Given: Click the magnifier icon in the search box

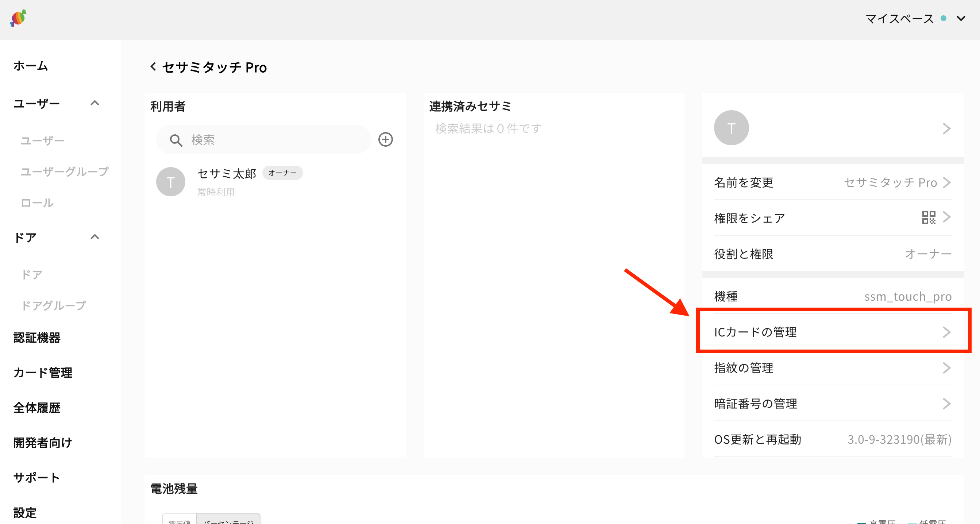Looking at the screenshot, I should point(176,140).
